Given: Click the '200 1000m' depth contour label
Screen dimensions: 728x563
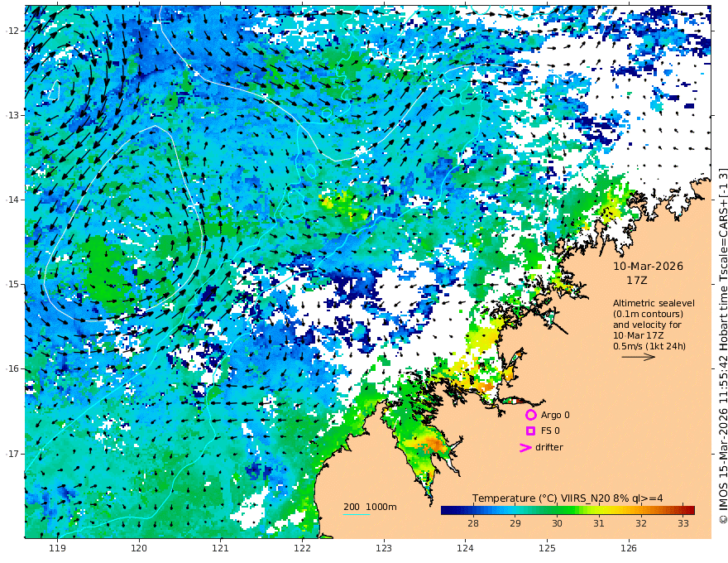Looking at the screenshot, I should click(370, 507).
